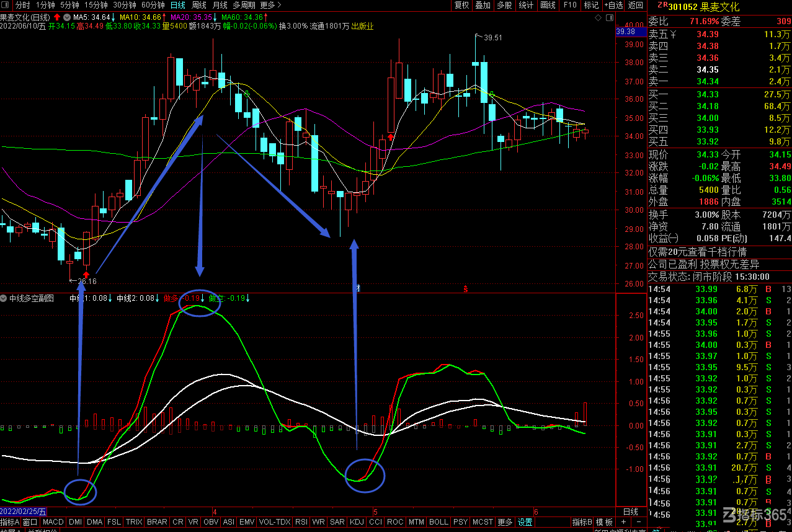The width and height of the screenshot is (792, 532).
Task: Click the 卖五 ¥ currency marker
Action: tap(674, 34)
